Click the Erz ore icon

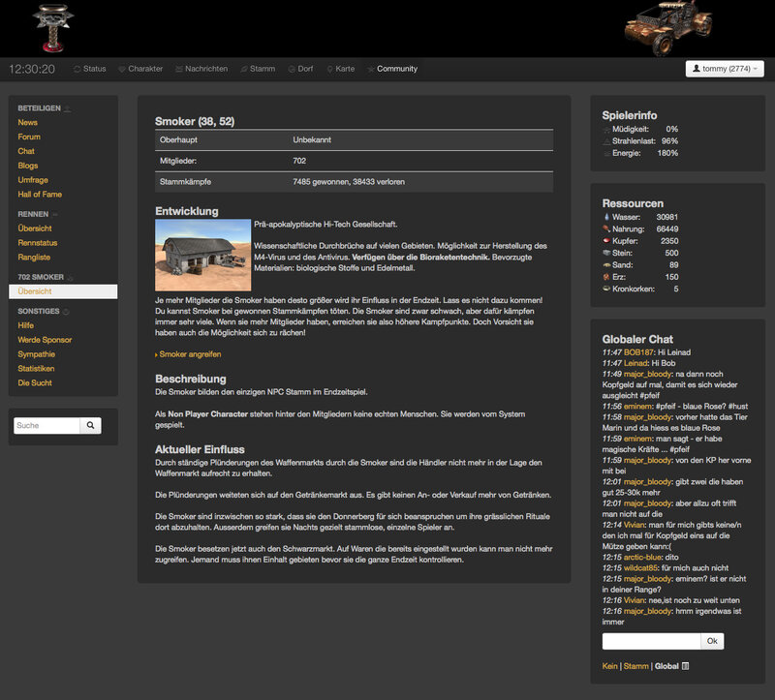[606, 275]
